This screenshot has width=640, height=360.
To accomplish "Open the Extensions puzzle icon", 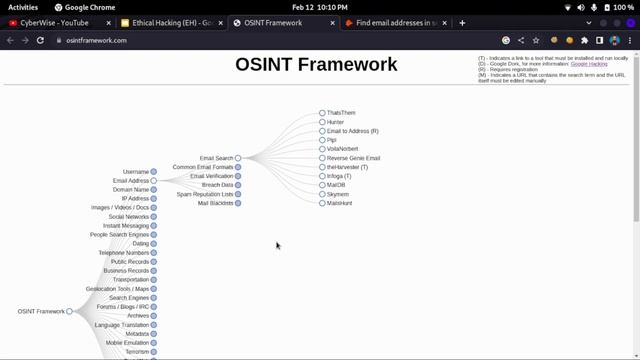I will click(x=584, y=40).
